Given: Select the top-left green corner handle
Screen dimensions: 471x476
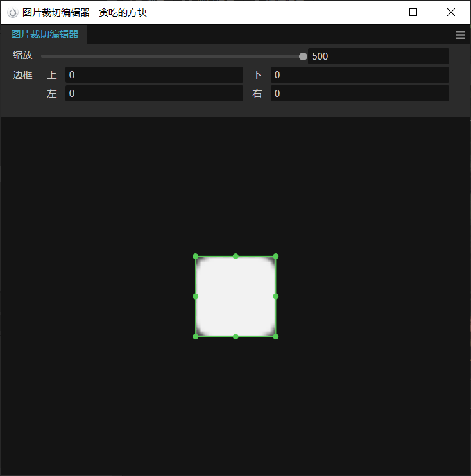Looking at the screenshot, I should pos(196,257).
